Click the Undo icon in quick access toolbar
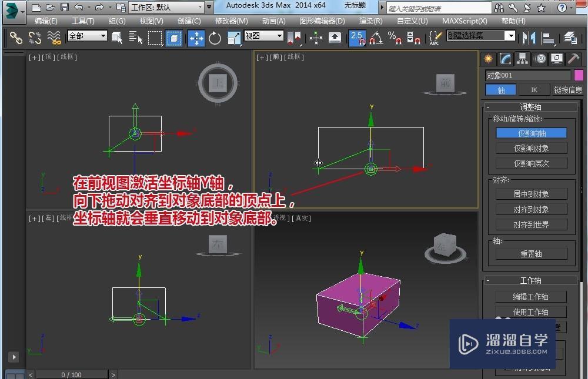 [x=78, y=6]
